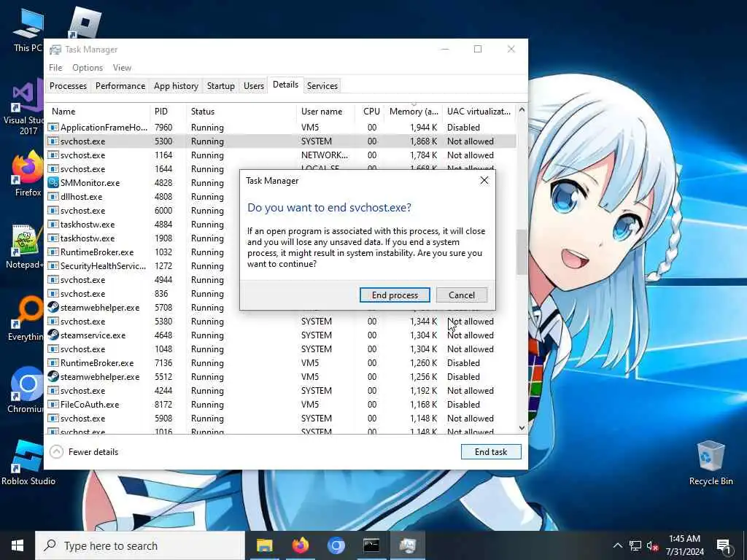Screen dimensions: 747x560
Task: Open the View menu
Action: point(122,68)
